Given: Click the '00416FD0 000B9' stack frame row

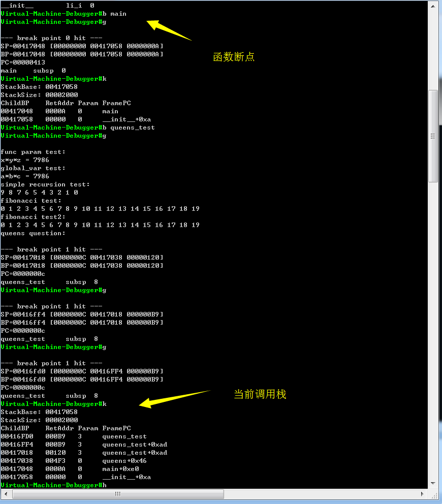Looking at the screenshot, I should [x=74, y=436].
